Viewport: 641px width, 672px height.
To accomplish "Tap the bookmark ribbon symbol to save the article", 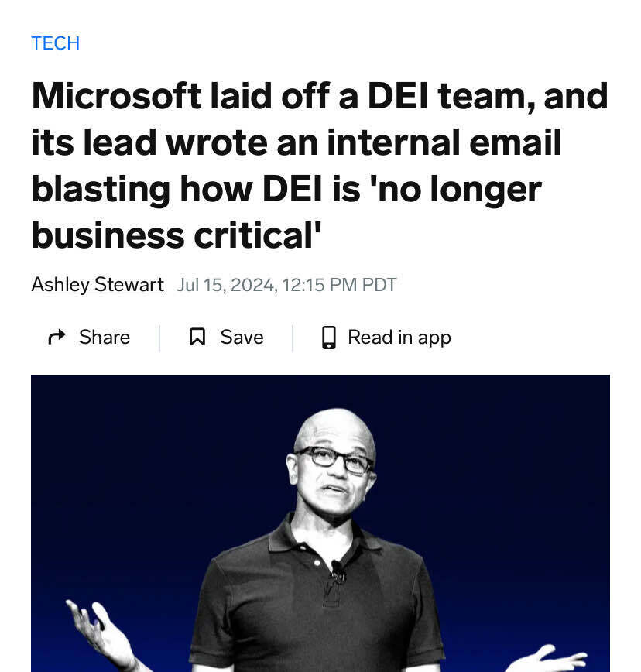I will [197, 337].
